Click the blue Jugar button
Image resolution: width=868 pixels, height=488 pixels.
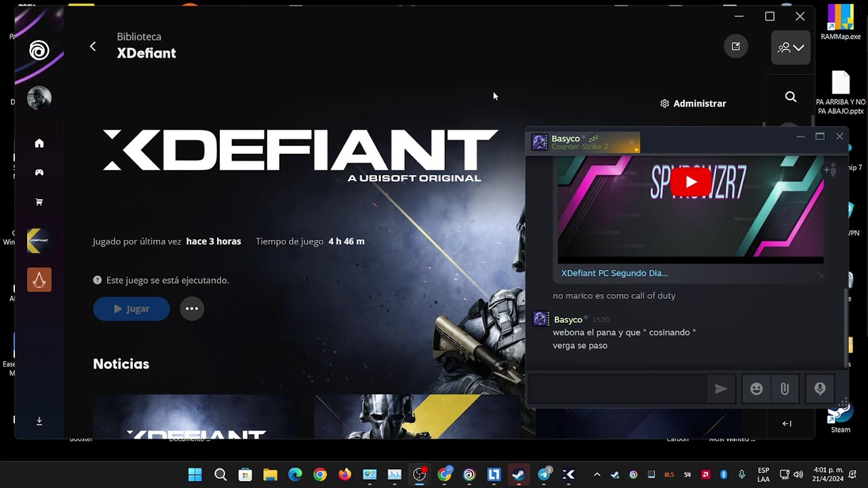coord(132,308)
